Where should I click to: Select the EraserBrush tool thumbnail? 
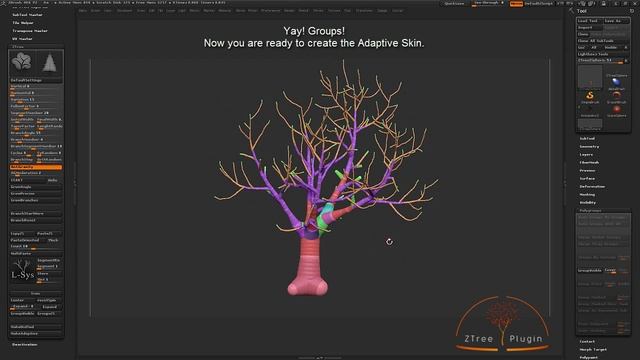tap(616, 97)
